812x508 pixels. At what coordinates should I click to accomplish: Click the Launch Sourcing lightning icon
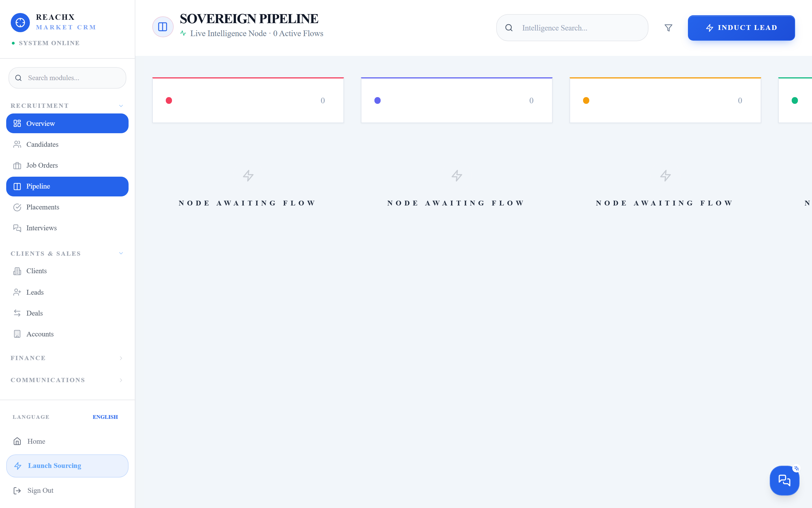(x=18, y=466)
